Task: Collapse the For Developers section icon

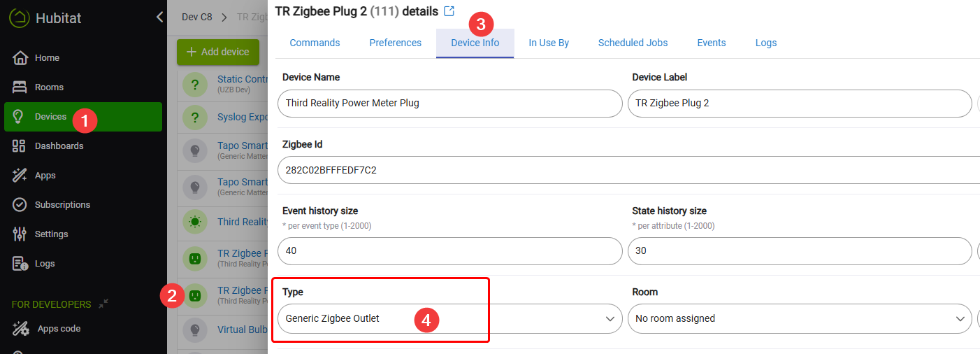Action: 103,304
